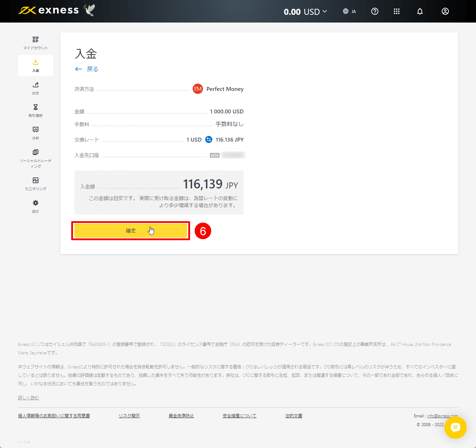Screen dimensions: 476x448
Task: Click the notification bell icon
Action: (420, 11)
